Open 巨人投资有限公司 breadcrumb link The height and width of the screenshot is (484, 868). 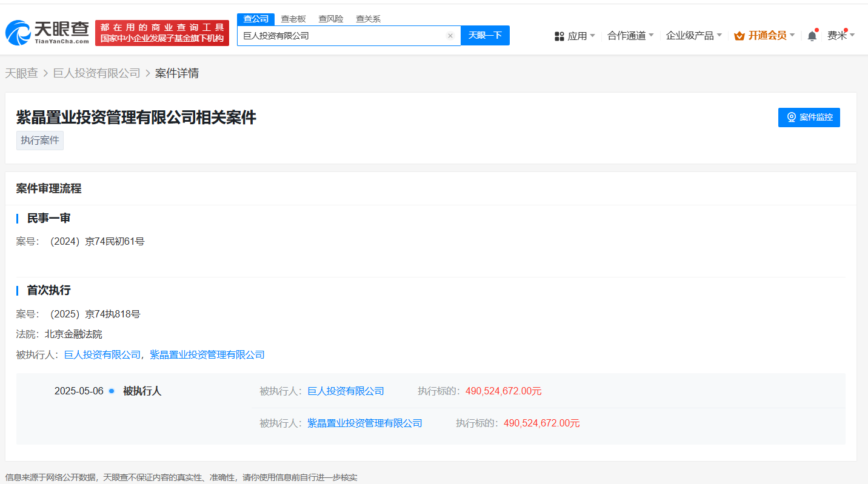point(97,73)
